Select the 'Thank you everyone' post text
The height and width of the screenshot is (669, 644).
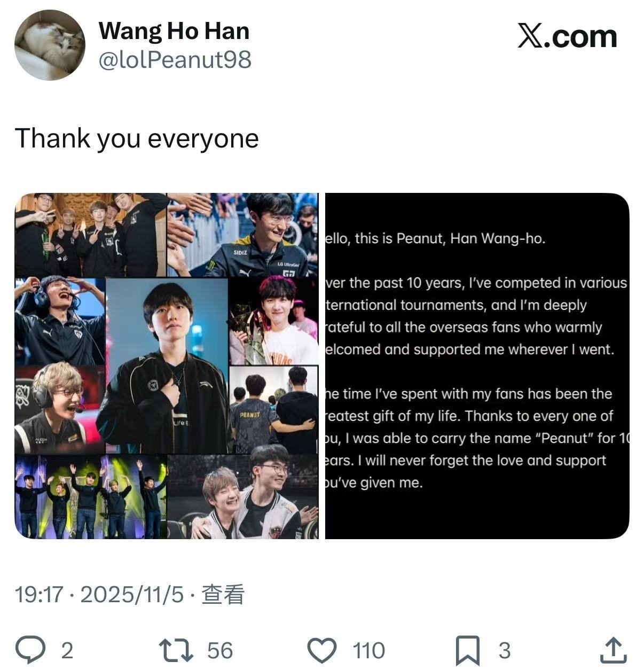click(x=137, y=138)
